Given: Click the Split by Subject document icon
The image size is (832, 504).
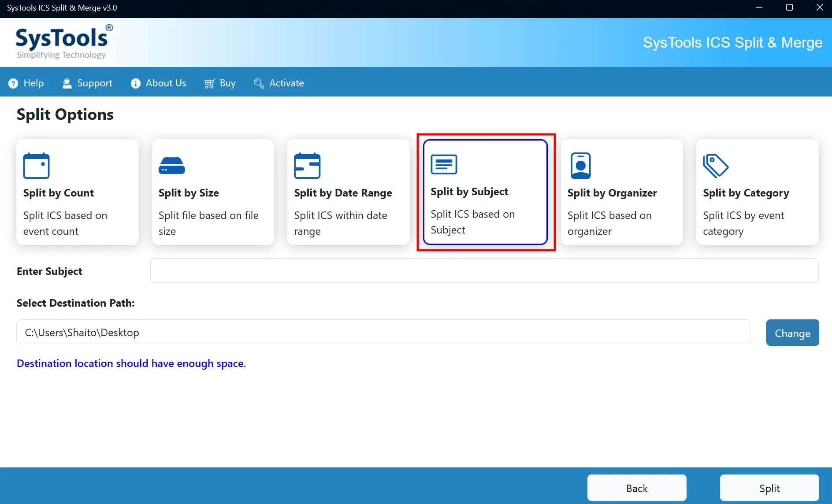Looking at the screenshot, I should pos(444,164).
